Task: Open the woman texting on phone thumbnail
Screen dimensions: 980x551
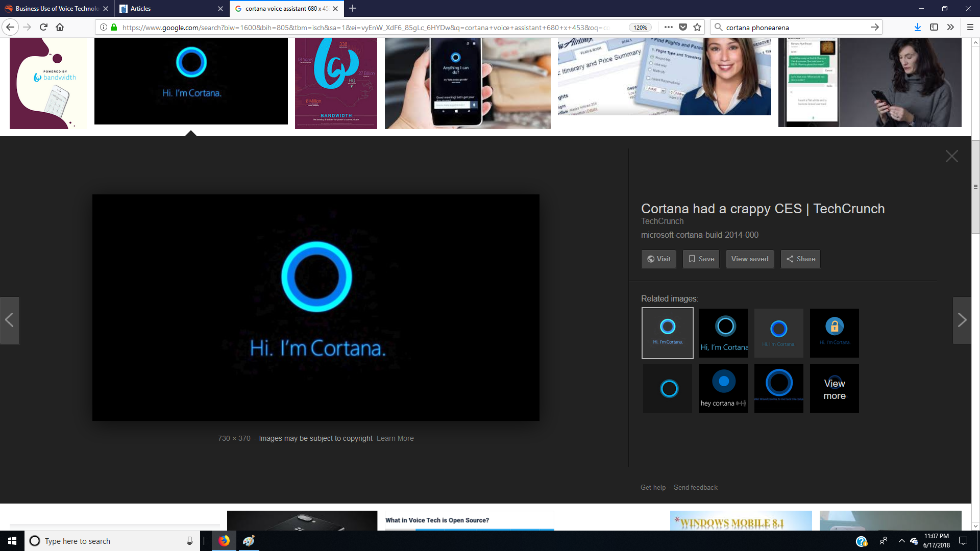Action: point(870,82)
